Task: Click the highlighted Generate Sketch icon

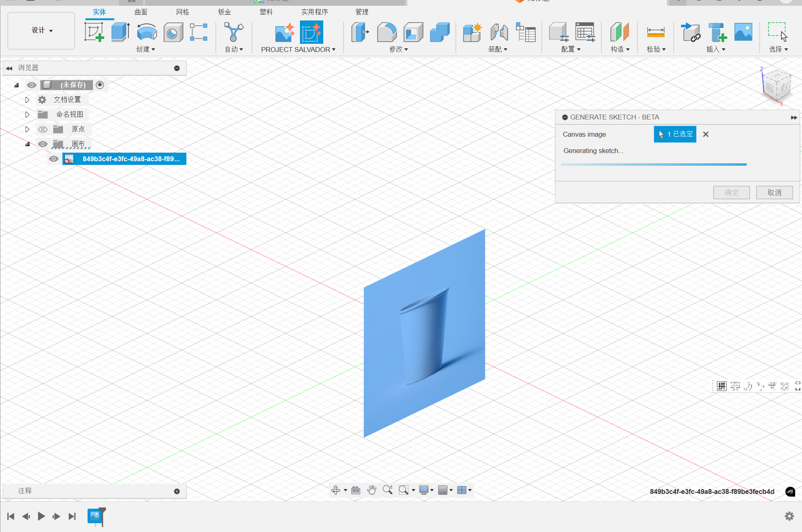Action: [x=311, y=32]
